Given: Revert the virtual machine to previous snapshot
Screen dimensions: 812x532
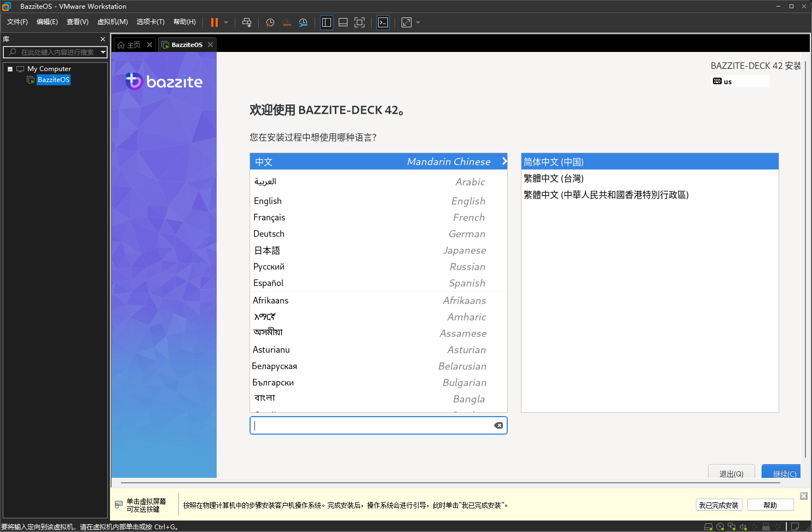Looking at the screenshot, I should tap(287, 22).
